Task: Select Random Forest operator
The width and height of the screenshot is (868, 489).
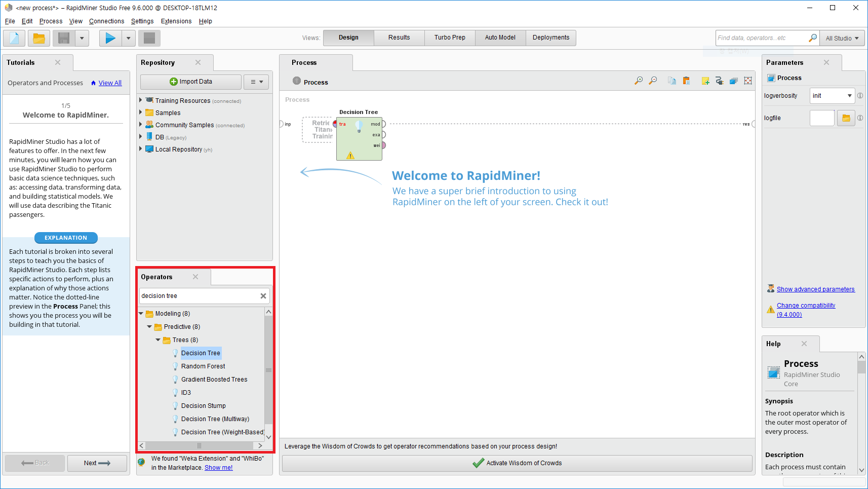Action: coord(203,366)
